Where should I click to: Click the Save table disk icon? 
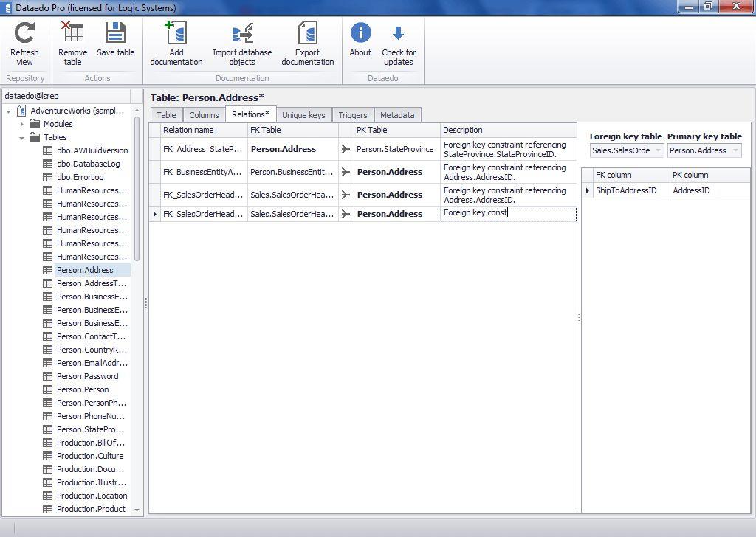pyautogui.click(x=116, y=32)
